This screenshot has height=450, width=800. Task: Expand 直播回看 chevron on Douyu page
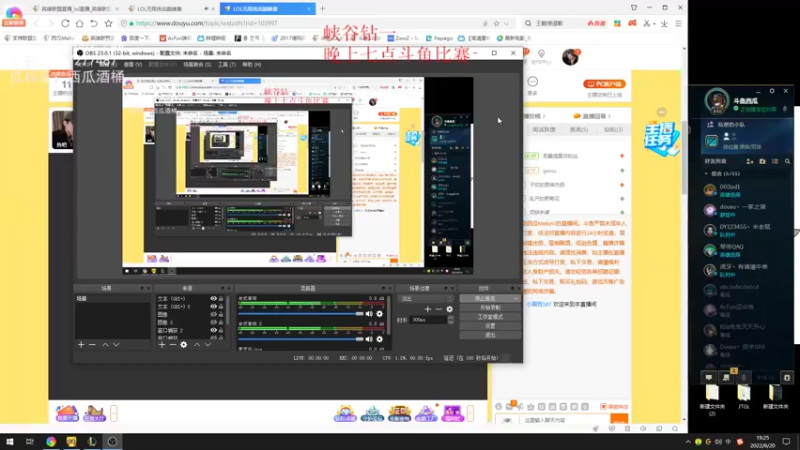609,116
